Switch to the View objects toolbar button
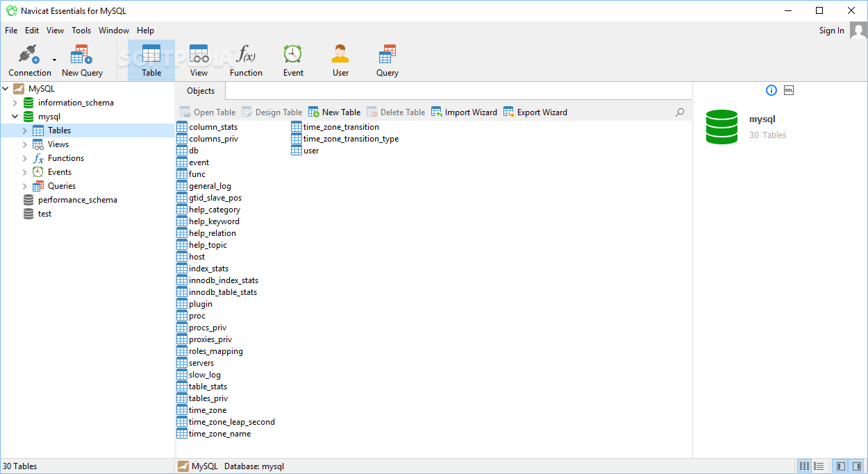 199,60
